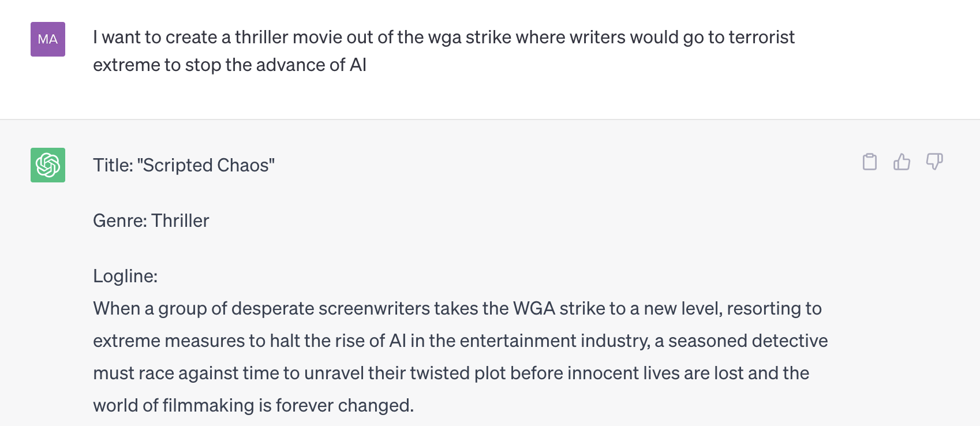The height and width of the screenshot is (426, 980).
Task: Click the logline line starting "extreme measures to halt"
Action: click(x=461, y=341)
